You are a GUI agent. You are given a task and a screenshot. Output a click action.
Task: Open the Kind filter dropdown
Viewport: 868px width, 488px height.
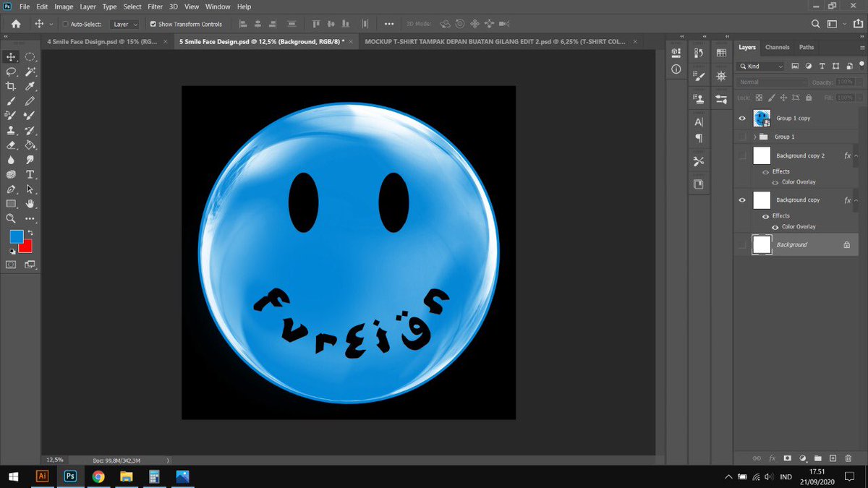click(x=761, y=66)
